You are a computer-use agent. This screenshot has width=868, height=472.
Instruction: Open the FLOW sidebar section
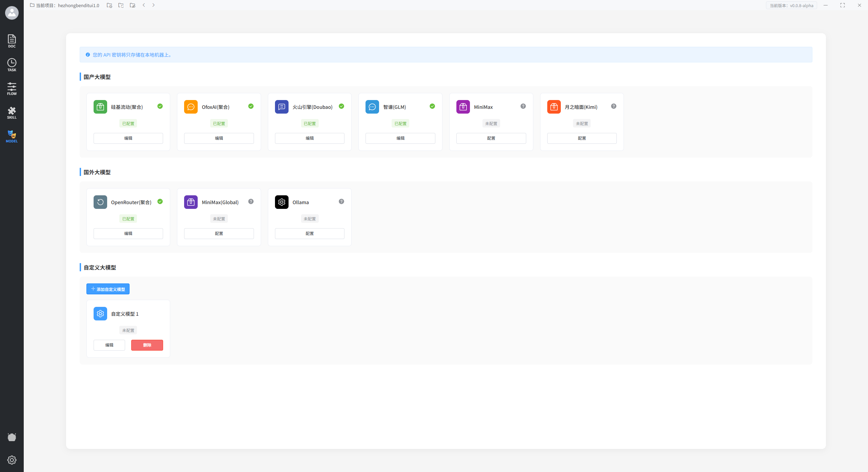point(12,88)
